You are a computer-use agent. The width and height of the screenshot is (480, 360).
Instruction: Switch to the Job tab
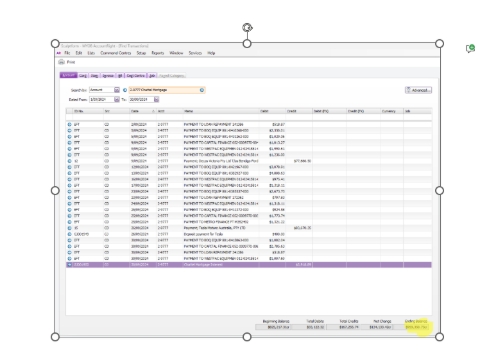pyautogui.click(x=152, y=76)
